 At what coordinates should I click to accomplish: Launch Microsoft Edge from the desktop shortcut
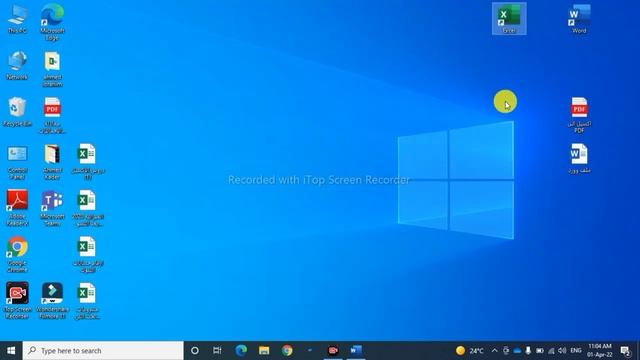(x=52, y=21)
